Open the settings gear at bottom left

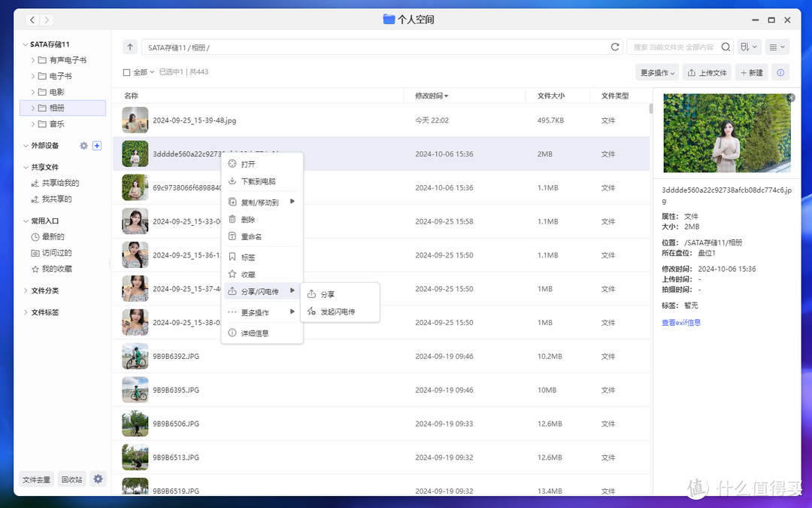pyautogui.click(x=97, y=479)
